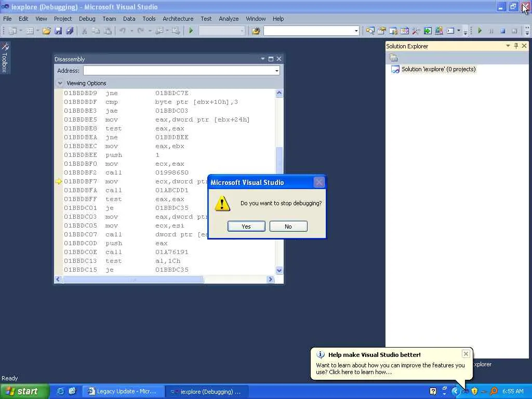
Task: Click the security shield tray icon
Action: click(474, 391)
